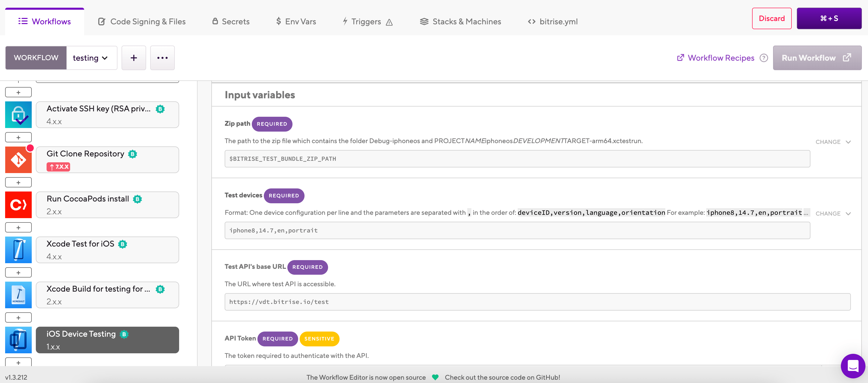The image size is (868, 383).
Task: Click the green heart icon in footer
Action: [435, 377]
